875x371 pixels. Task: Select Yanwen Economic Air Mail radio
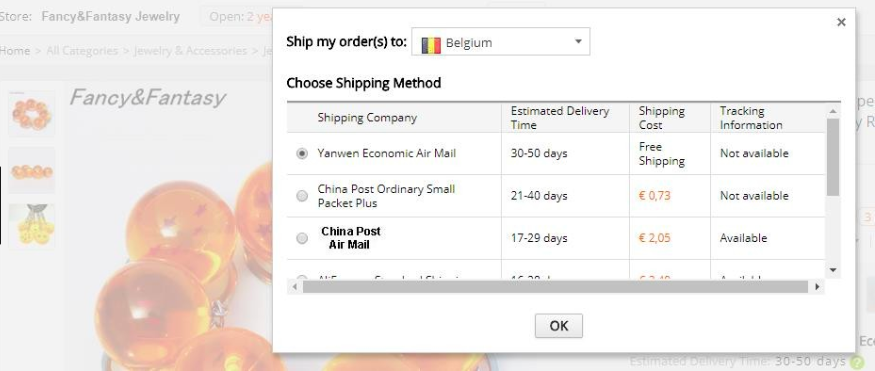[x=302, y=153]
